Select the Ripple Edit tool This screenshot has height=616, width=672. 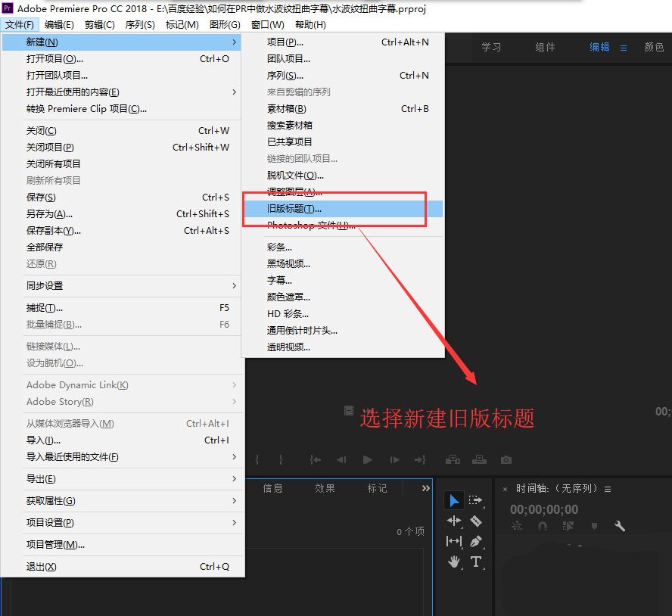454,521
